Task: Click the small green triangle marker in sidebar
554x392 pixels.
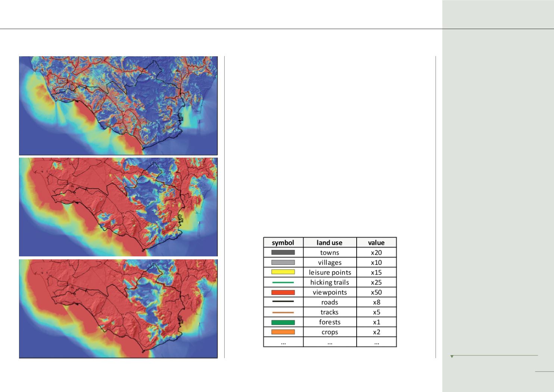Action: click(452, 357)
